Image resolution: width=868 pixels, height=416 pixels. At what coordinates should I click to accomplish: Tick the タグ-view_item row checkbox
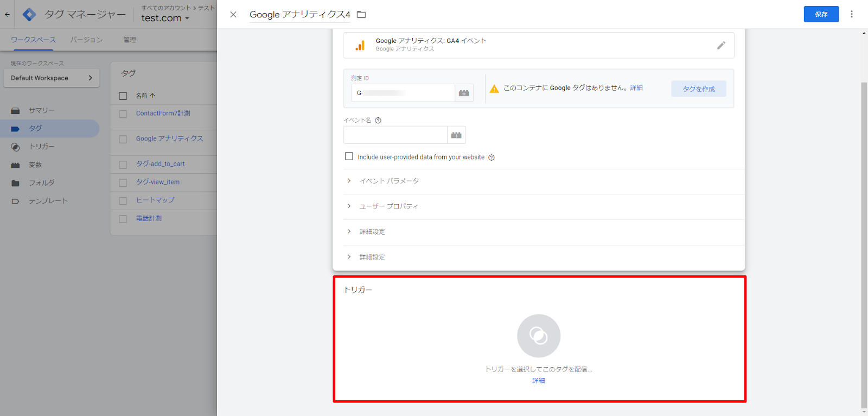(x=123, y=183)
